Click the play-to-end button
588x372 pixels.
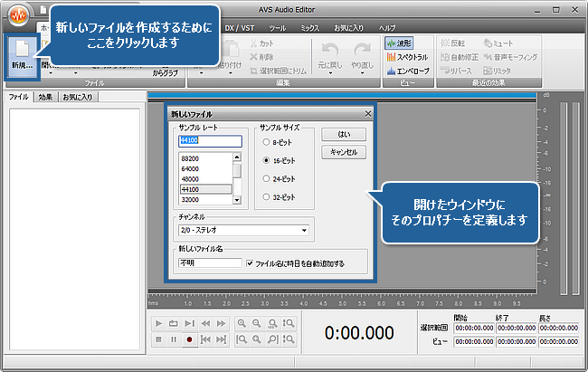click(190, 323)
